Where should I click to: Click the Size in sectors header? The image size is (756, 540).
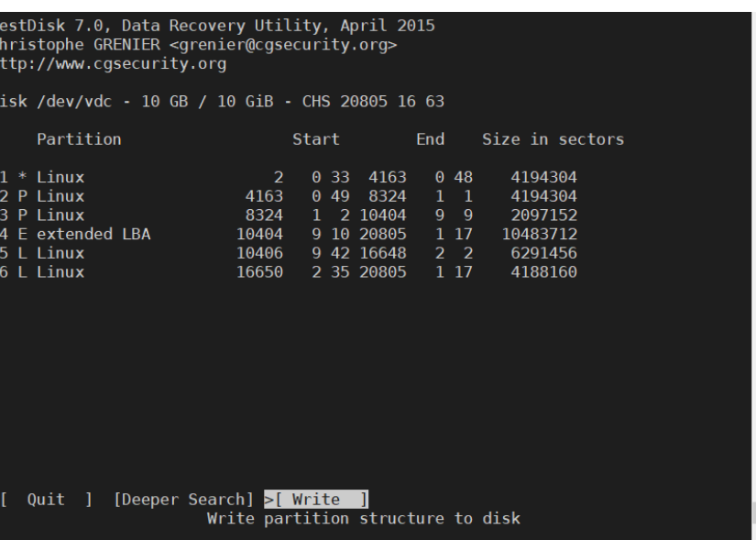point(553,140)
